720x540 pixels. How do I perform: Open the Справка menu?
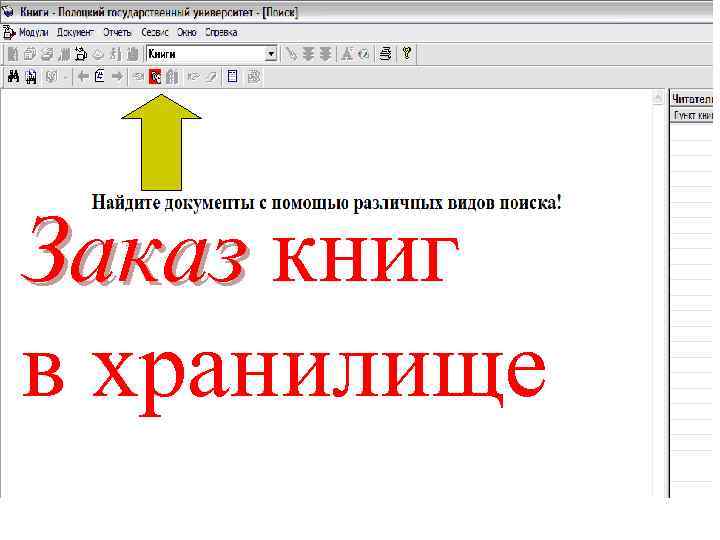coord(221,33)
